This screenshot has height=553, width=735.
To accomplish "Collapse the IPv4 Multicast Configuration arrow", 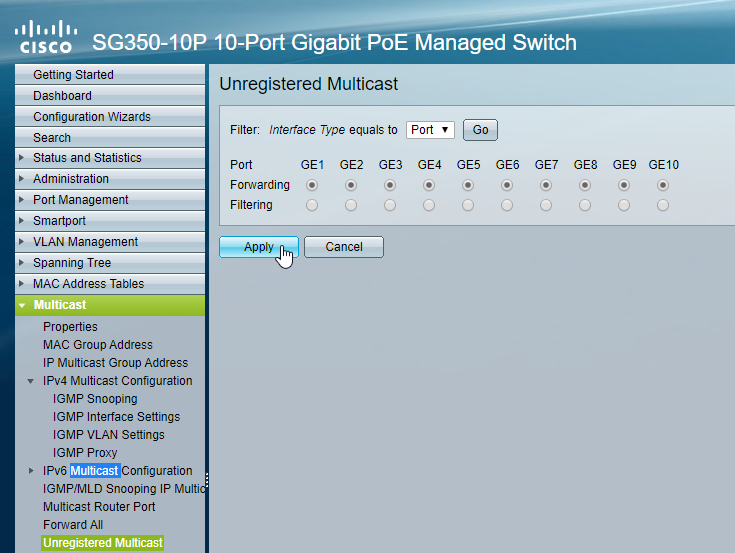I will (x=30, y=381).
